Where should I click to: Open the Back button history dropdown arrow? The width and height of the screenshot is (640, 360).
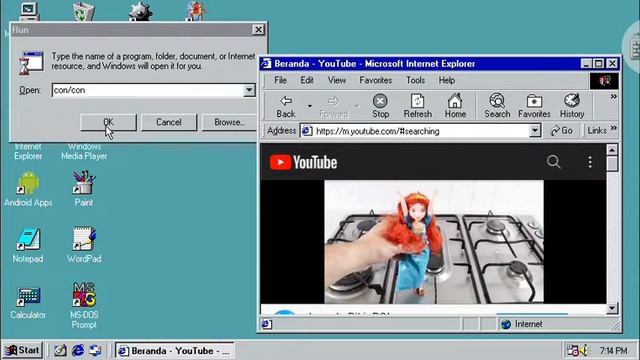click(310, 106)
